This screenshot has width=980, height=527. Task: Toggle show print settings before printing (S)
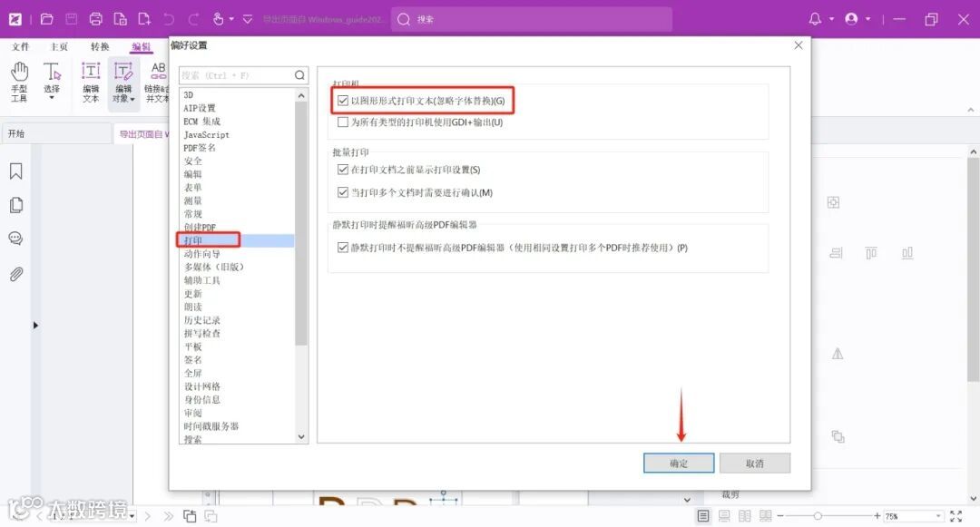click(x=342, y=170)
